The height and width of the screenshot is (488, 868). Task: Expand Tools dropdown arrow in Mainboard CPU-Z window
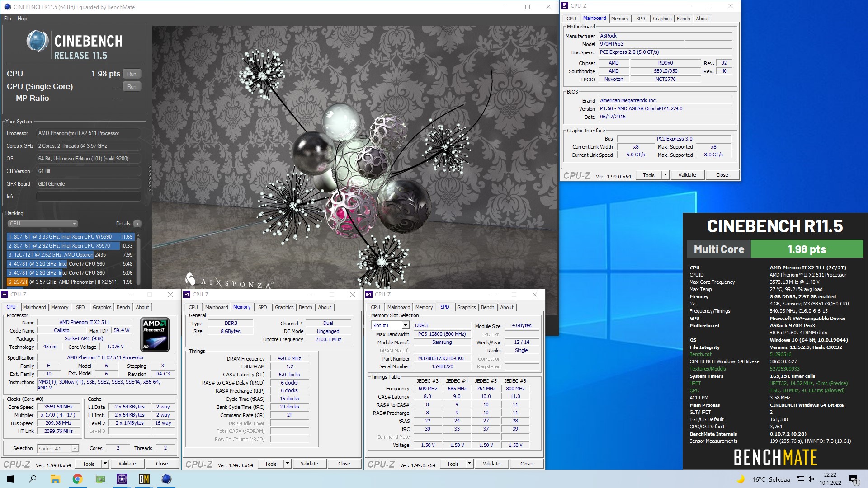[x=665, y=175]
